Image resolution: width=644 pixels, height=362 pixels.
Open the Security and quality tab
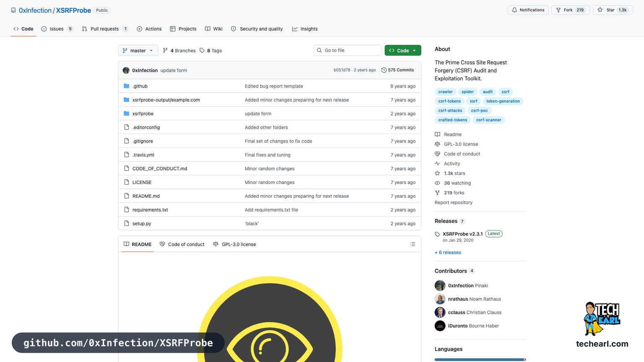[257, 29]
